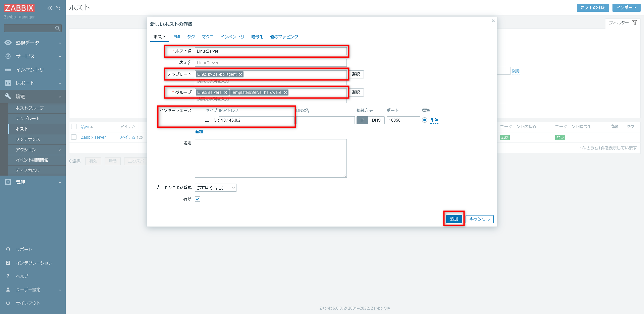Open テンプレート in sidebar

pyautogui.click(x=37, y=118)
